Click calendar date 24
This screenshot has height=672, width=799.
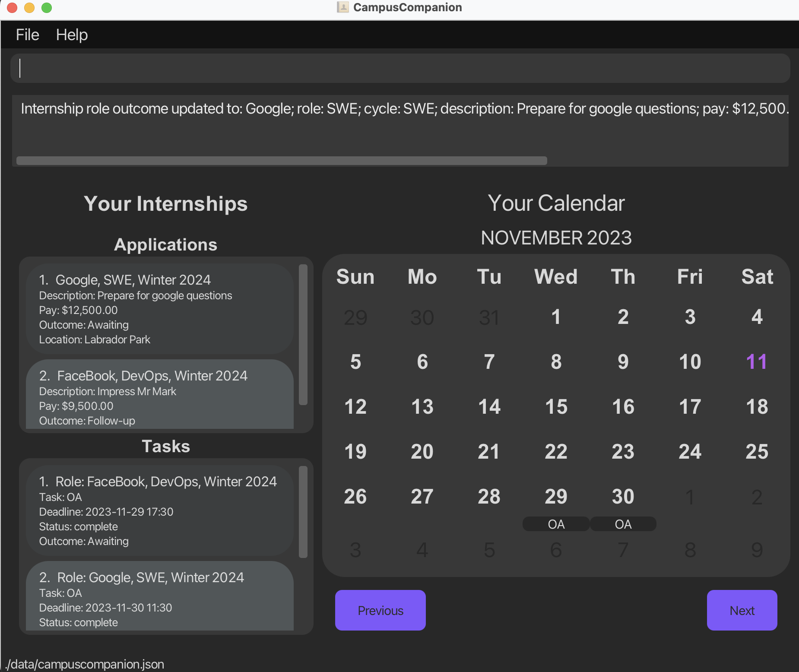click(690, 452)
